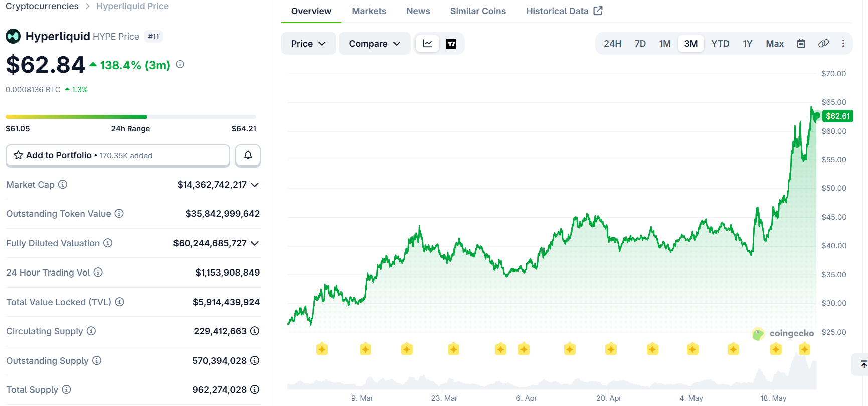Switch to TradingView chart view
Image resolution: width=868 pixels, height=406 pixels.
(451, 44)
